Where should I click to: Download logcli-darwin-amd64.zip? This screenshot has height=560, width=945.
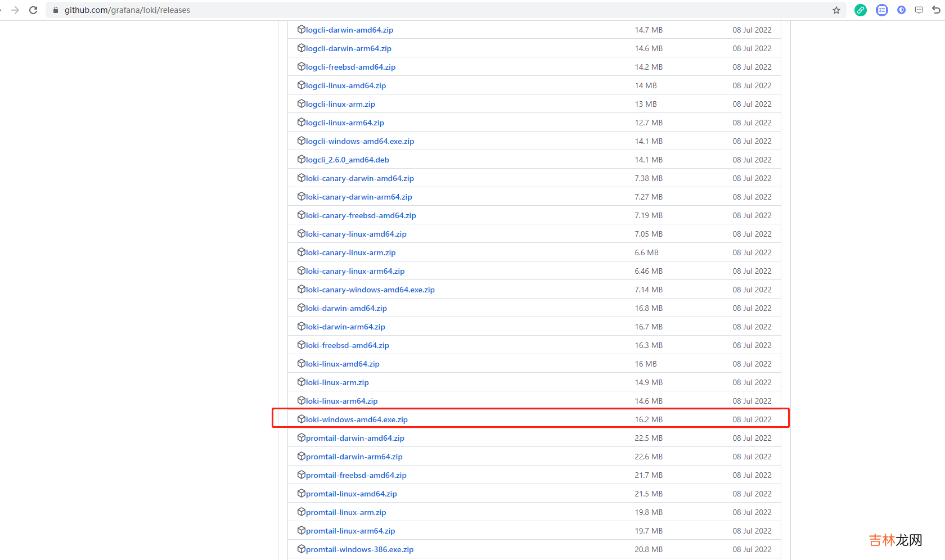click(349, 30)
